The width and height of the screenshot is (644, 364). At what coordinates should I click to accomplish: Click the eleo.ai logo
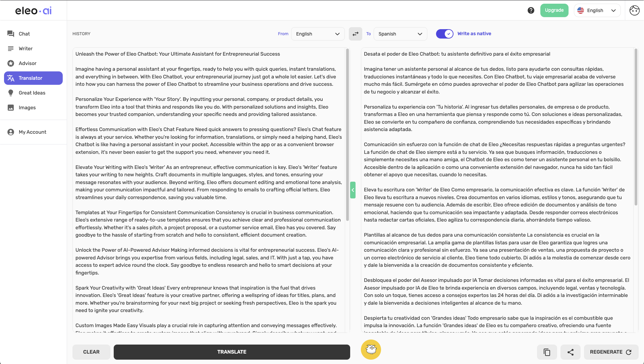[x=33, y=11]
